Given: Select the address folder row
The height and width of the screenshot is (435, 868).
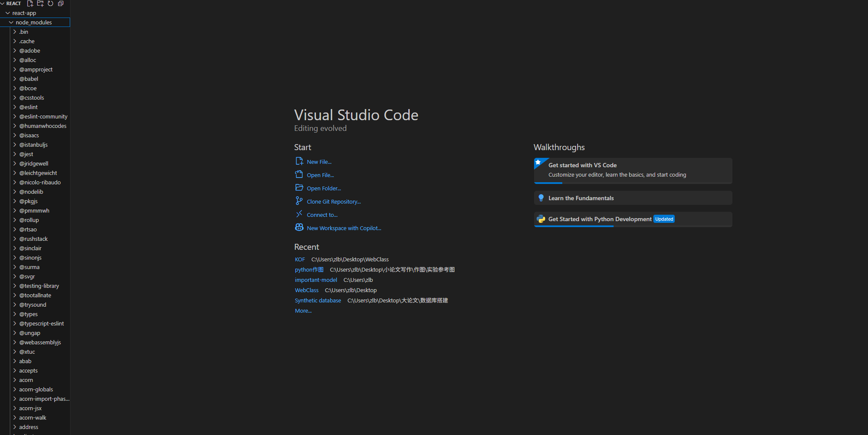Looking at the screenshot, I should click(35, 427).
